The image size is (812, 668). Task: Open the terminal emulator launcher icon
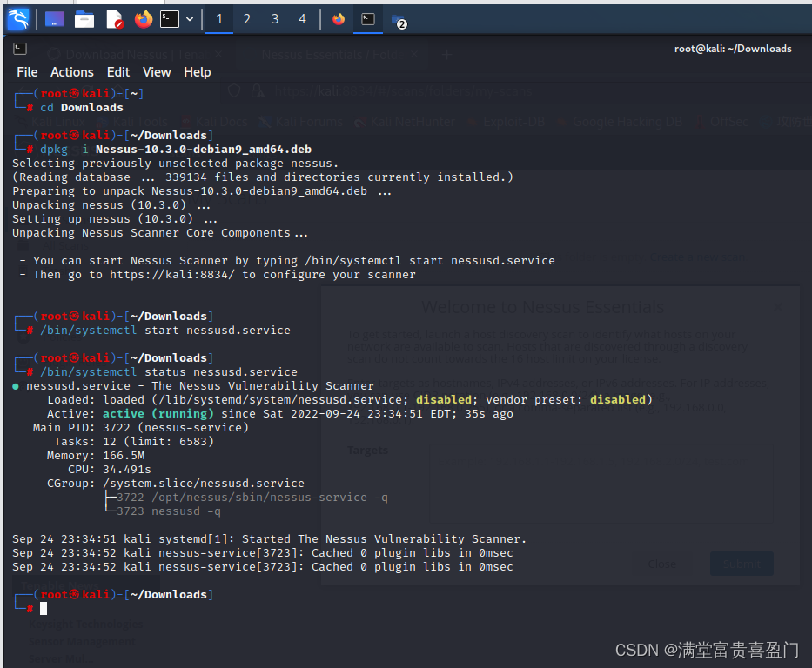point(170,20)
